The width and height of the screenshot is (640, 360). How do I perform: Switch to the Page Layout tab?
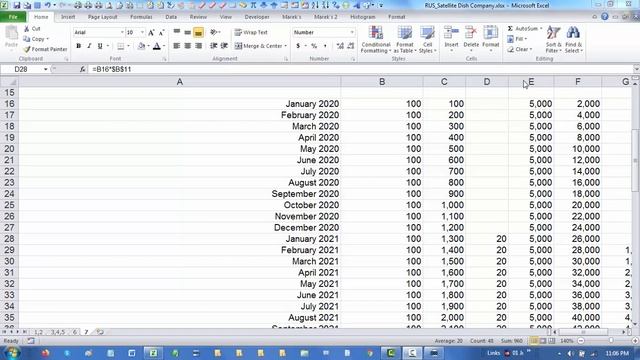102,17
